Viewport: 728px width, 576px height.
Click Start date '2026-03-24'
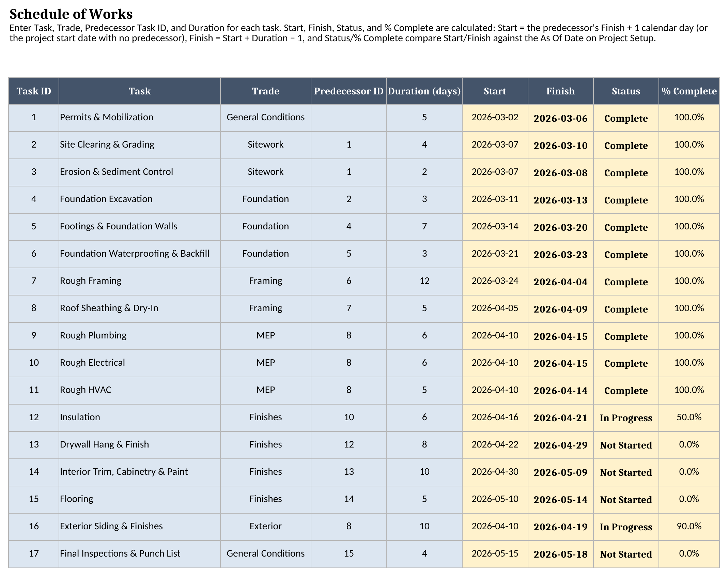[x=495, y=282]
